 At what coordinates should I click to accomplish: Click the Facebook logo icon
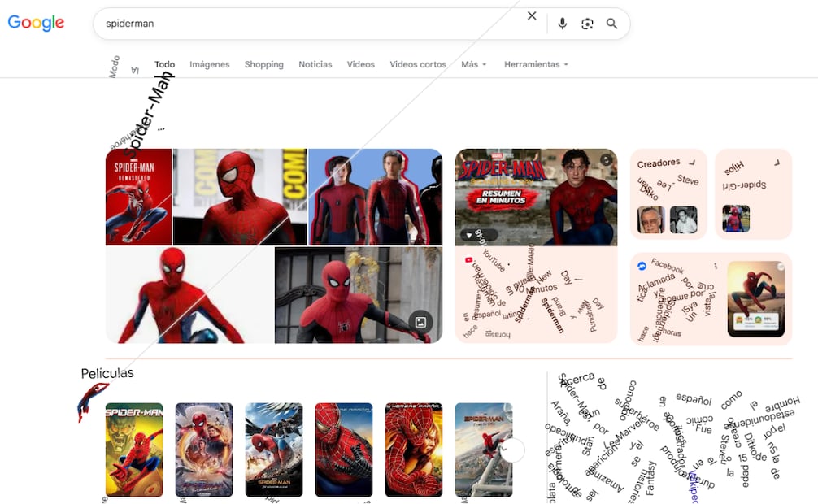(x=642, y=266)
